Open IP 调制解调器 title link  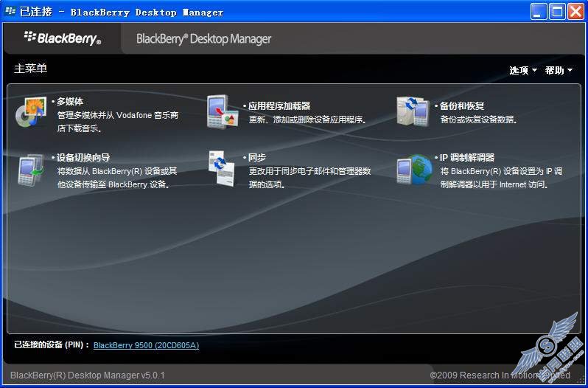(467, 158)
